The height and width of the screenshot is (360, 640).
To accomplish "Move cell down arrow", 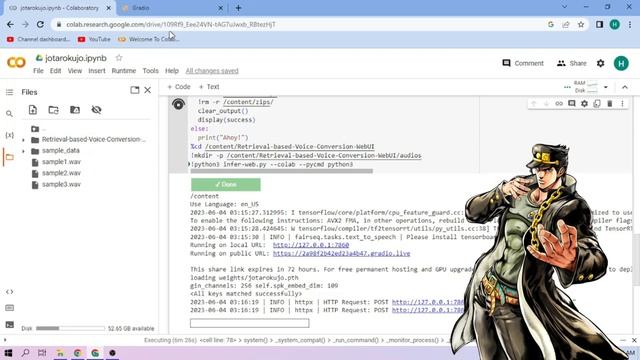I will coord(546,104).
